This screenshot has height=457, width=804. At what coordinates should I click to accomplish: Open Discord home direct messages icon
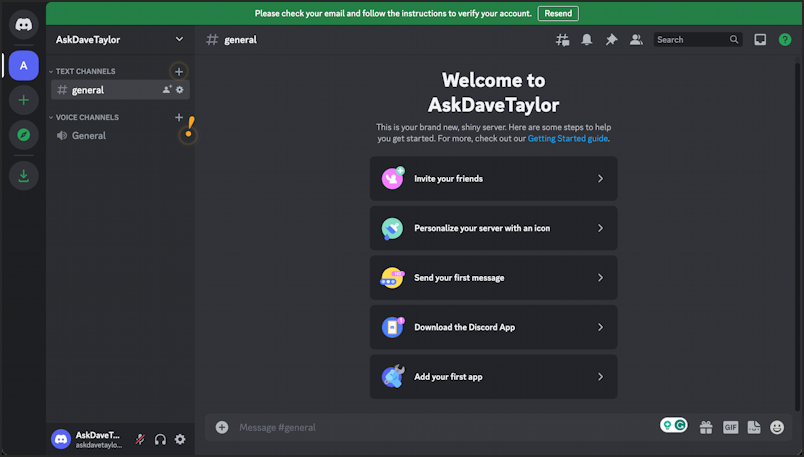(x=24, y=24)
